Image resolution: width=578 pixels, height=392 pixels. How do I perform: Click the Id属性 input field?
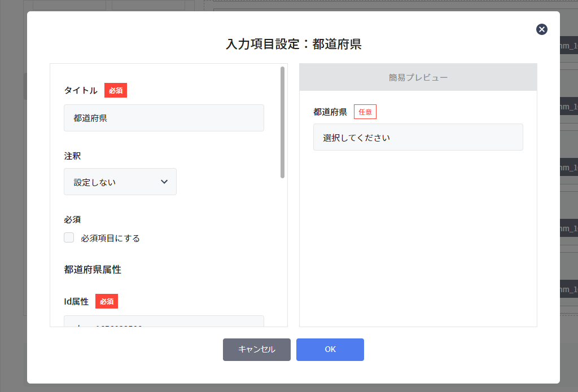[x=164, y=321]
